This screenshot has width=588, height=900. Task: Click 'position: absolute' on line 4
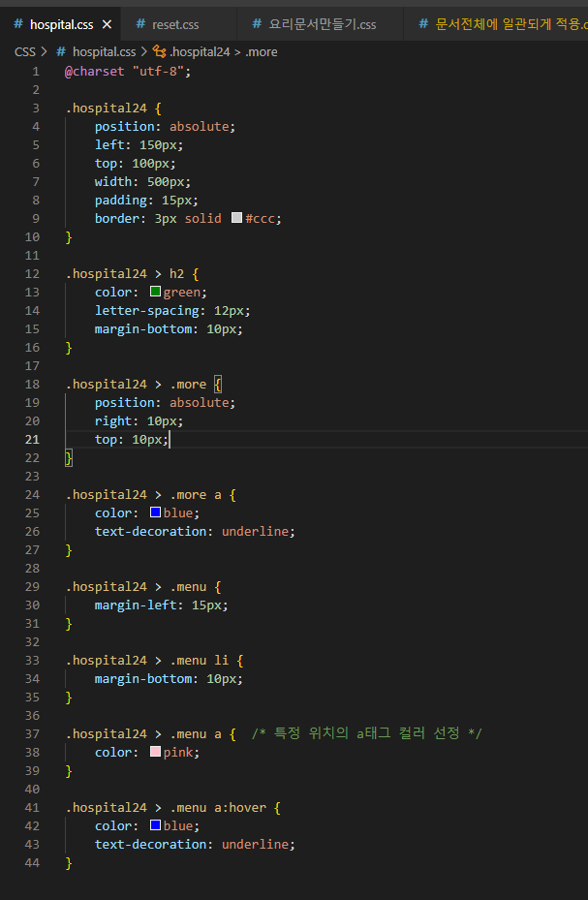pyautogui.click(x=162, y=126)
